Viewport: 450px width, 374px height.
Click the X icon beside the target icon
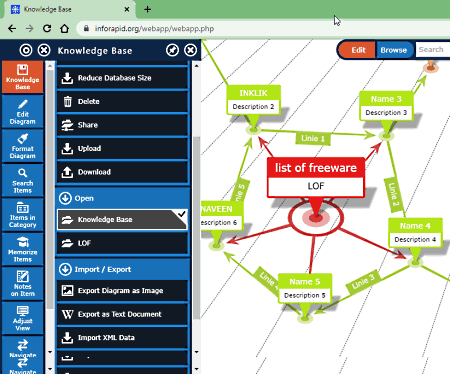(x=44, y=50)
